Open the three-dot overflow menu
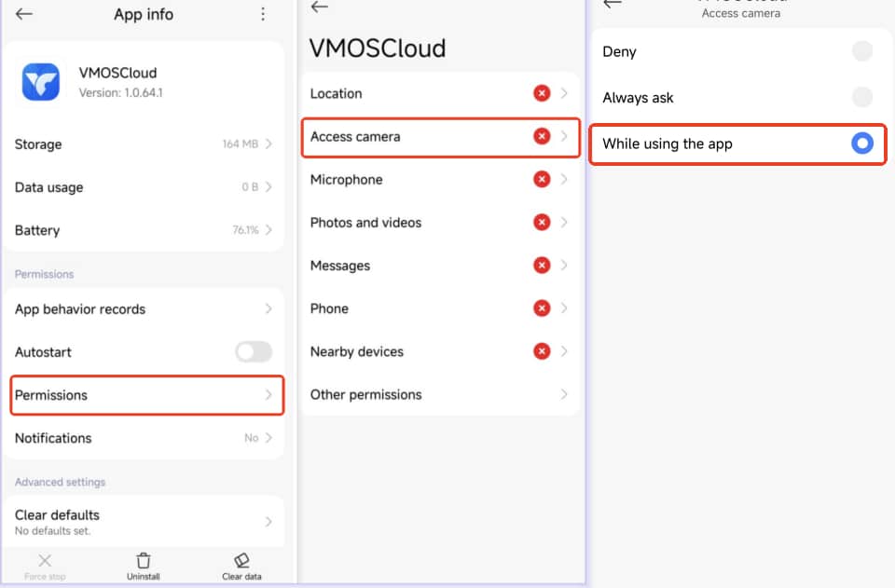This screenshot has width=895, height=588. 263,14
